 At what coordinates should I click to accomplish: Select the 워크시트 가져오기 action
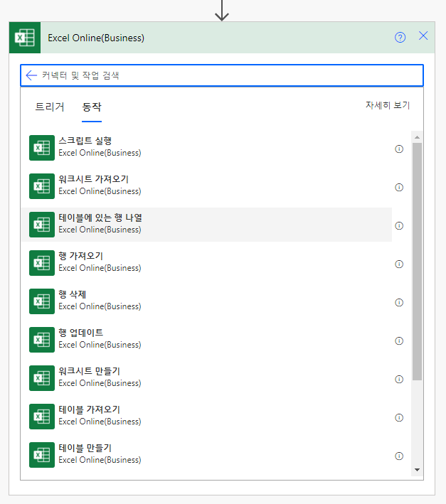pos(206,186)
